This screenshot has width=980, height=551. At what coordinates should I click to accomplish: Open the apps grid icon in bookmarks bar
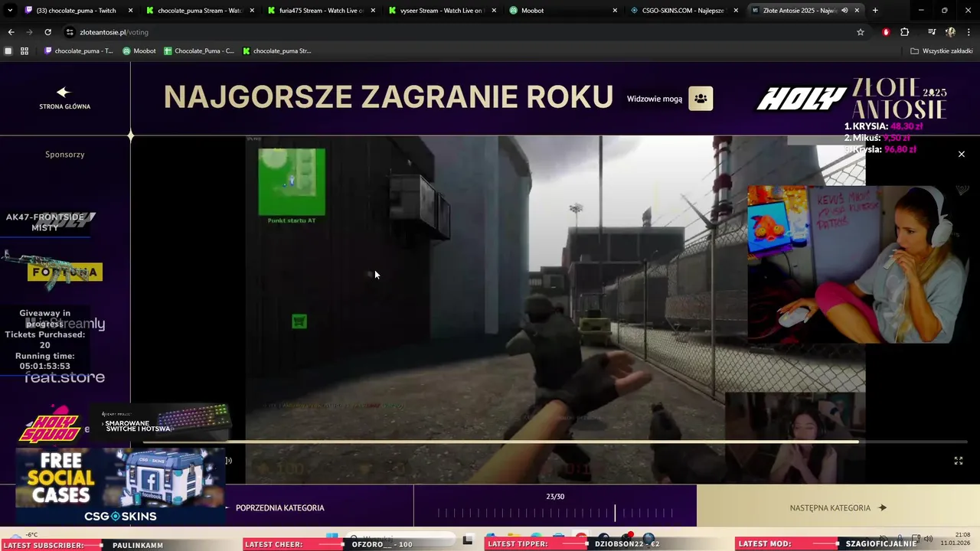[24, 51]
